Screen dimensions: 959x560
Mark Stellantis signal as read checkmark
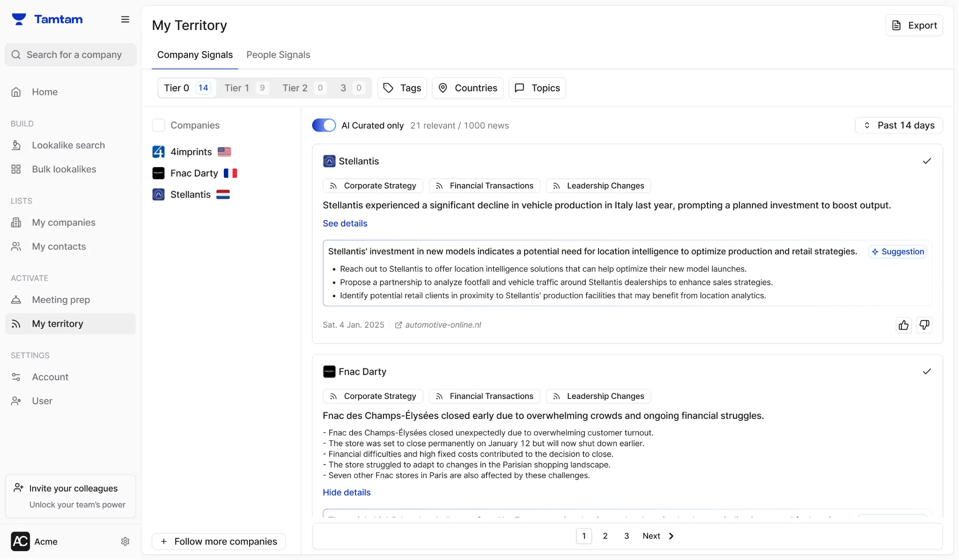(x=927, y=161)
